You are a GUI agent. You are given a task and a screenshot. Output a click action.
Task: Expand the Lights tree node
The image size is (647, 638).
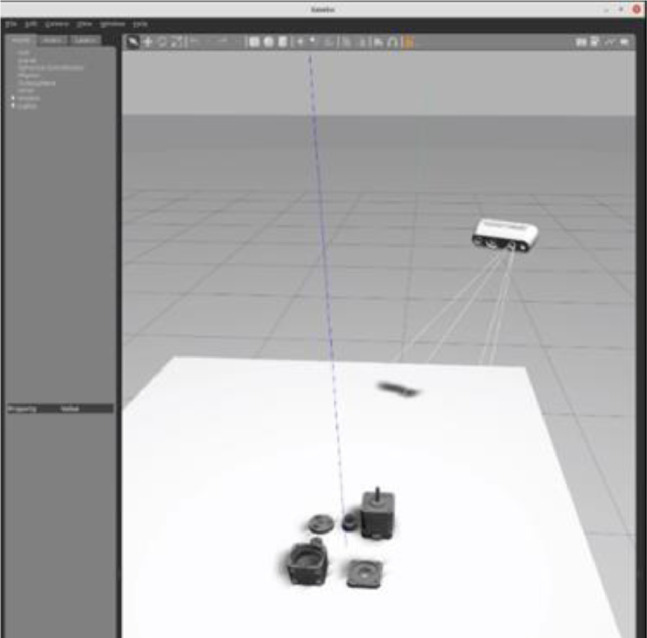(x=13, y=106)
